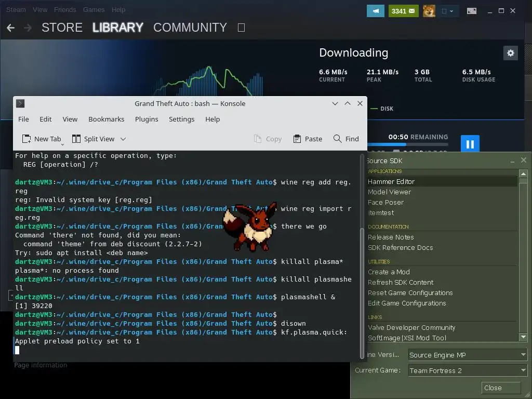
Task: Open the Steam Help menu
Action: (x=118, y=10)
